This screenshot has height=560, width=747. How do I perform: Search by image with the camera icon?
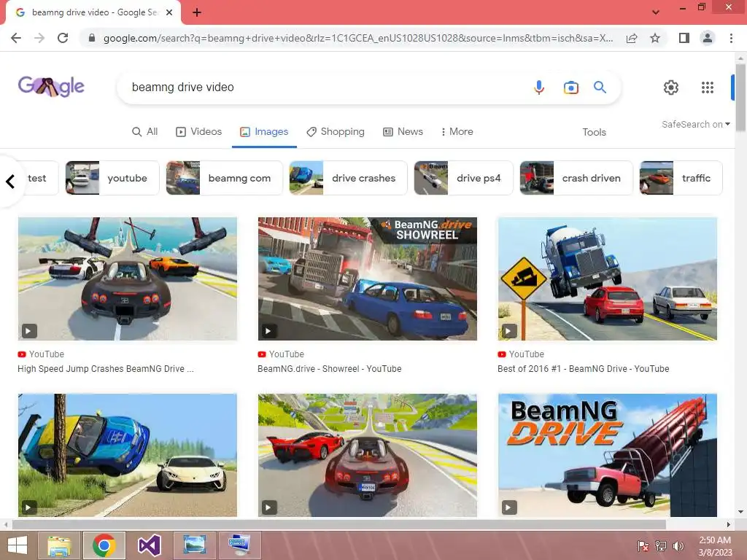pos(570,87)
